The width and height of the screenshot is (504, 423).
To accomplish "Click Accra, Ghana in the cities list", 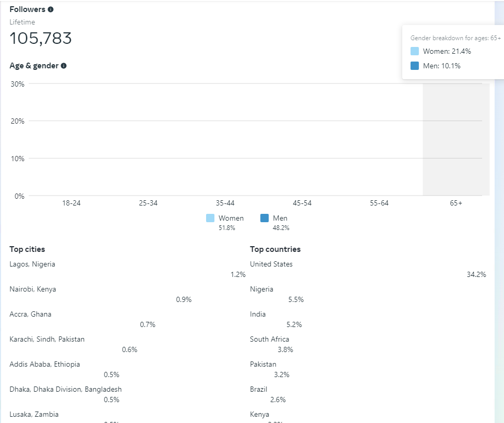I will click(30, 314).
